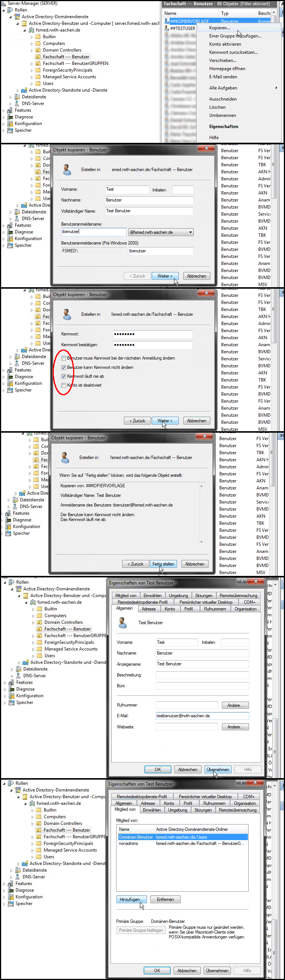Click the summary text box scrollbar down arrow

pyautogui.click(x=201, y=542)
